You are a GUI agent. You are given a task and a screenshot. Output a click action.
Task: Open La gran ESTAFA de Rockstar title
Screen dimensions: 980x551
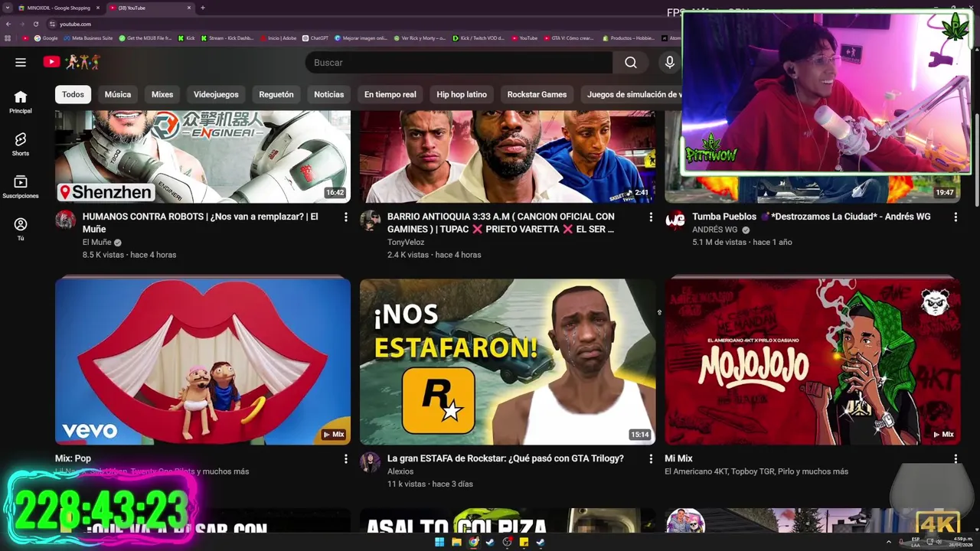[x=505, y=458]
